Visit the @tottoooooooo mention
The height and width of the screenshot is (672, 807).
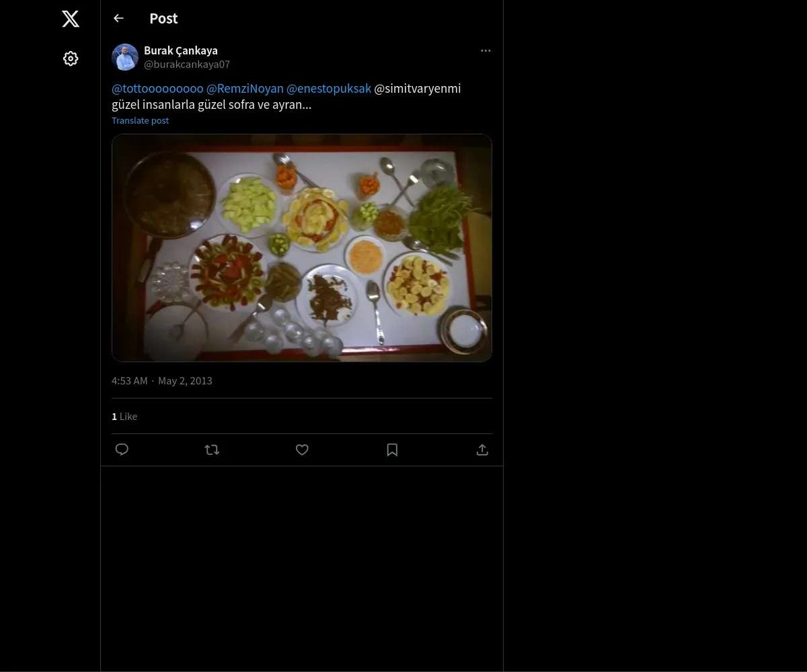click(157, 89)
